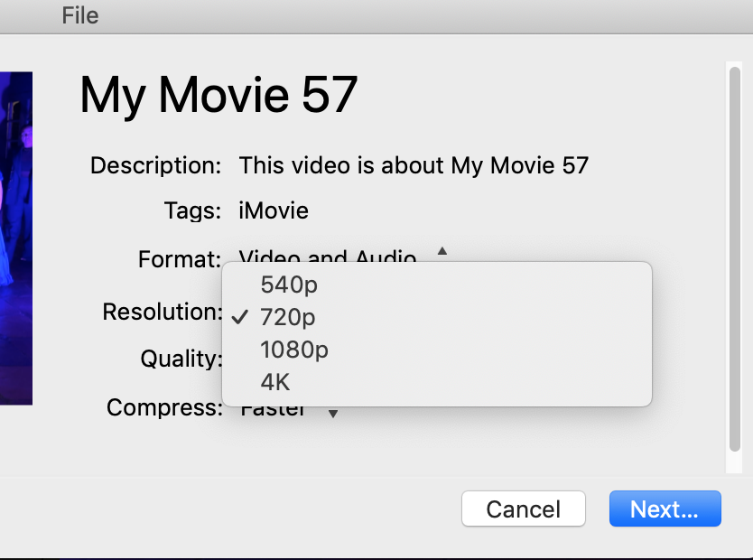Choose 4K resolution

274,382
